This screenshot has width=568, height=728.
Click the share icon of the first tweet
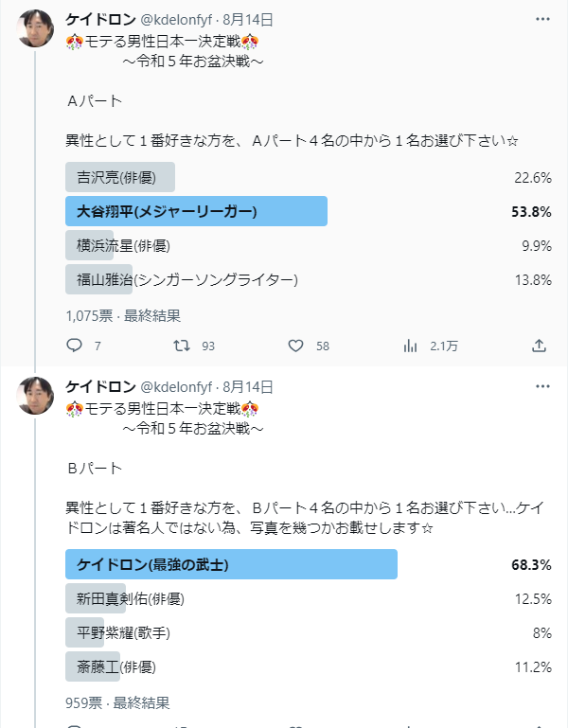[x=539, y=346]
